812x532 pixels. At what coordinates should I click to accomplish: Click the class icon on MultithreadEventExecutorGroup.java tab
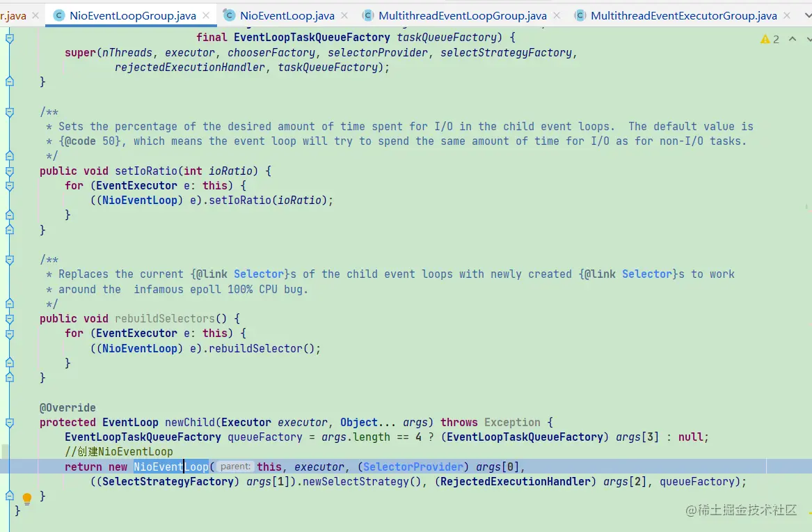coord(580,15)
